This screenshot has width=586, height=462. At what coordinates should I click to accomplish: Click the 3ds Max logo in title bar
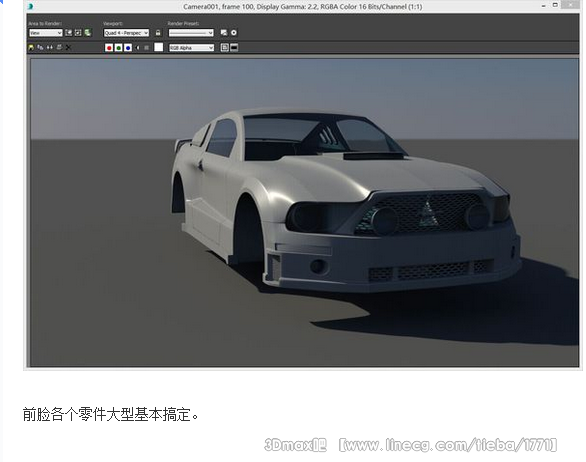tap(30, 6)
